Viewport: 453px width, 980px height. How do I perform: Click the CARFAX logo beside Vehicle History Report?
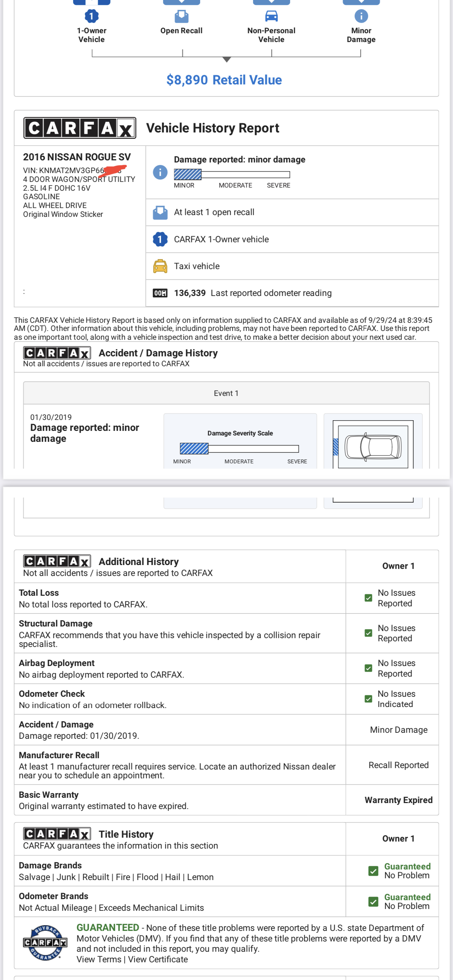tap(80, 128)
